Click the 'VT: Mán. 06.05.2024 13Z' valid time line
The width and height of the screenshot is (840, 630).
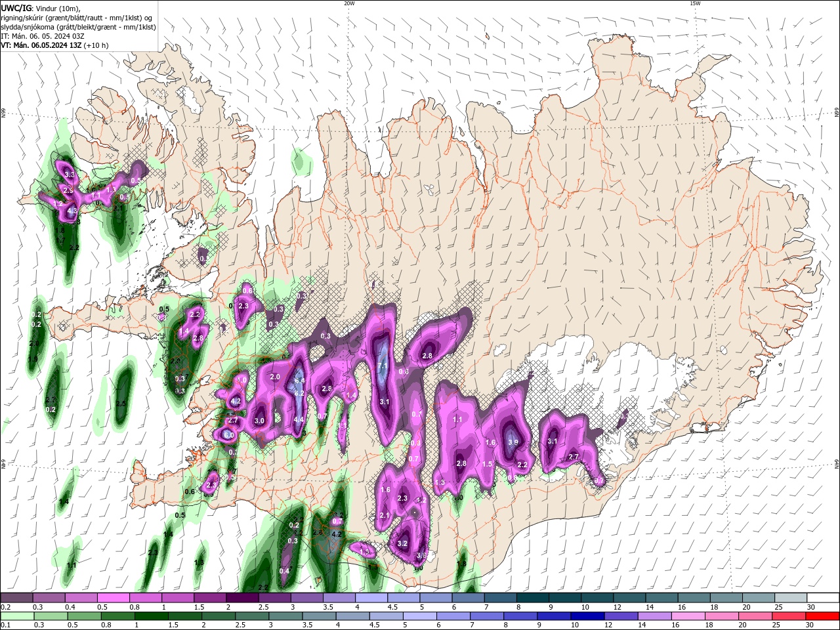pyautogui.click(x=54, y=45)
